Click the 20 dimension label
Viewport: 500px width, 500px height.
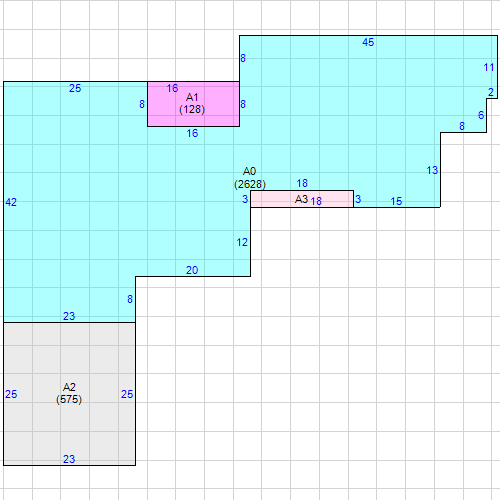pyautogui.click(x=192, y=270)
